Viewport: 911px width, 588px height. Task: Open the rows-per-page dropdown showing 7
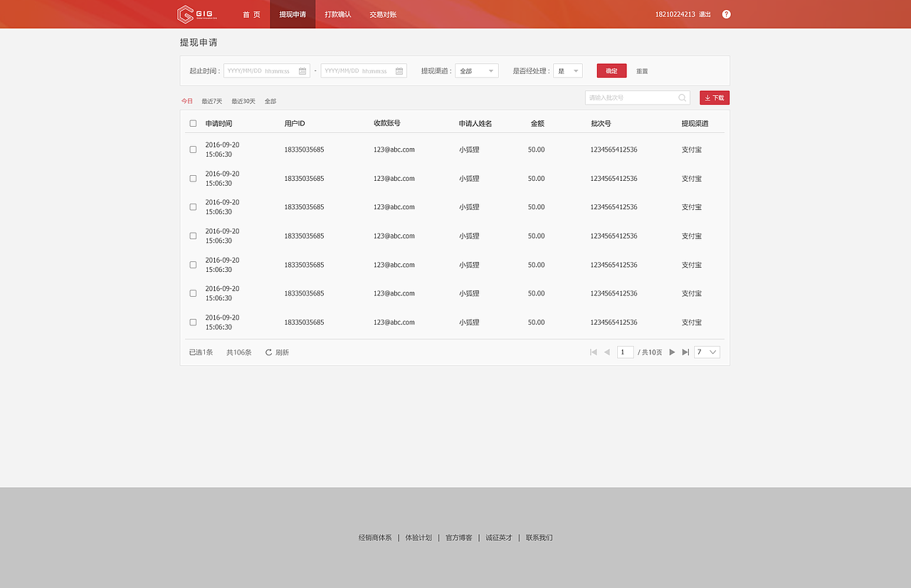click(x=707, y=352)
